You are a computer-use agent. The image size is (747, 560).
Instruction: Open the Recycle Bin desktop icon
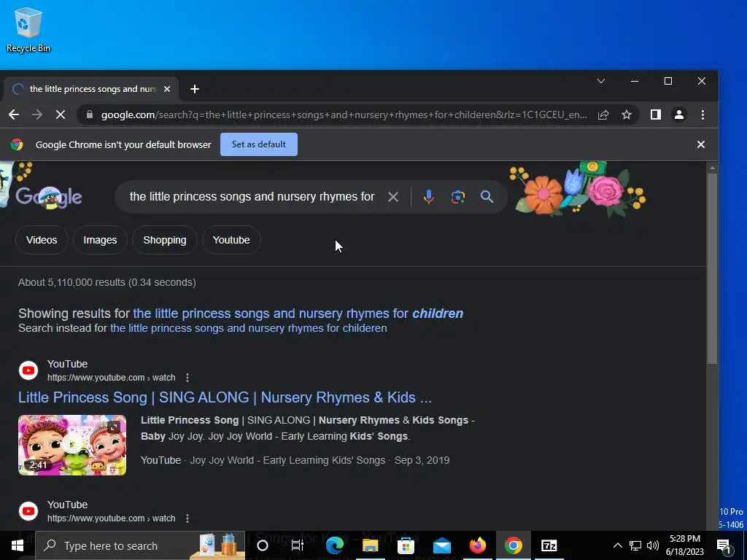tap(28, 29)
